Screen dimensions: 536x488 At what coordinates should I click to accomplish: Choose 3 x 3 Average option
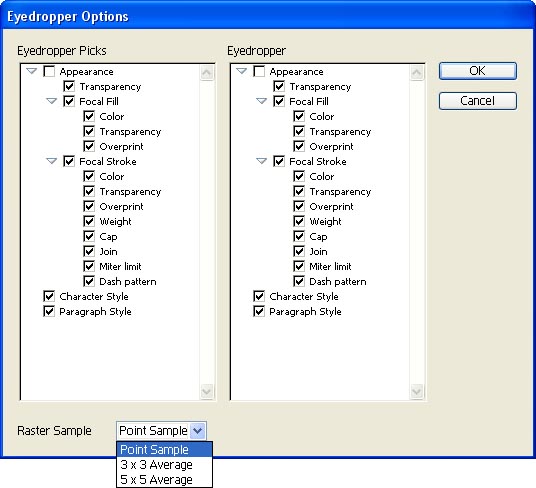(x=164, y=465)
